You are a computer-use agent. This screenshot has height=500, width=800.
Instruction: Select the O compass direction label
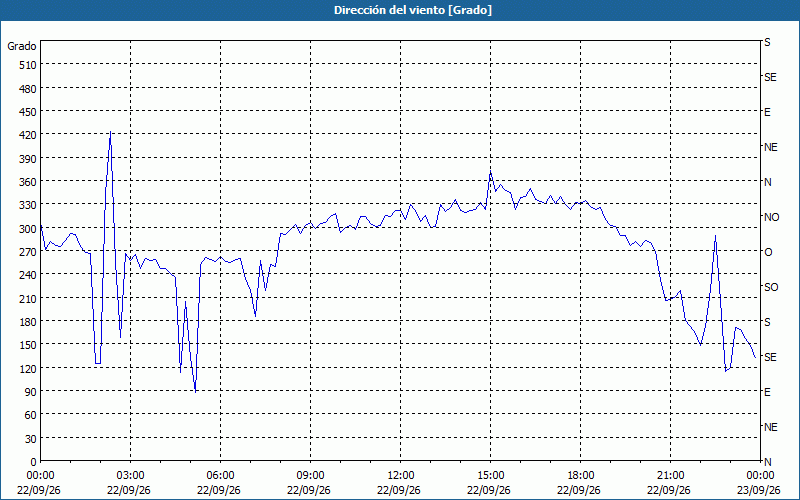pos(768,252)
